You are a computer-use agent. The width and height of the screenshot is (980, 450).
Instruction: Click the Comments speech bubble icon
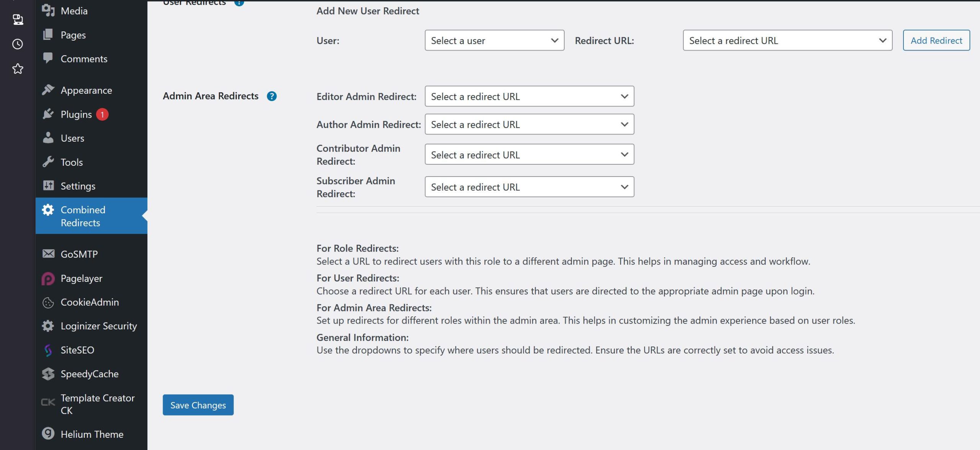click(48, 58)
